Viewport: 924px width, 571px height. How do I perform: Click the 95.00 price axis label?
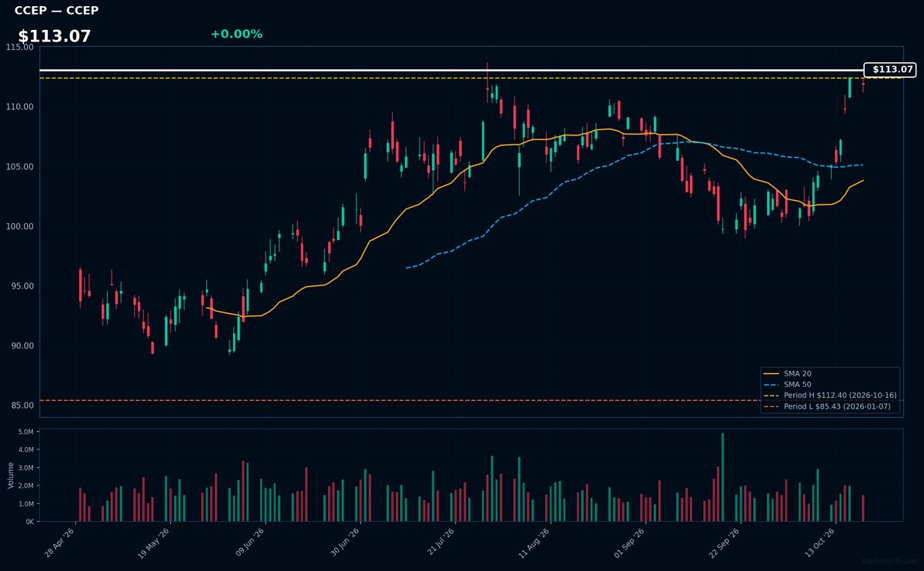pyautogui.click(x=23, y=286)
